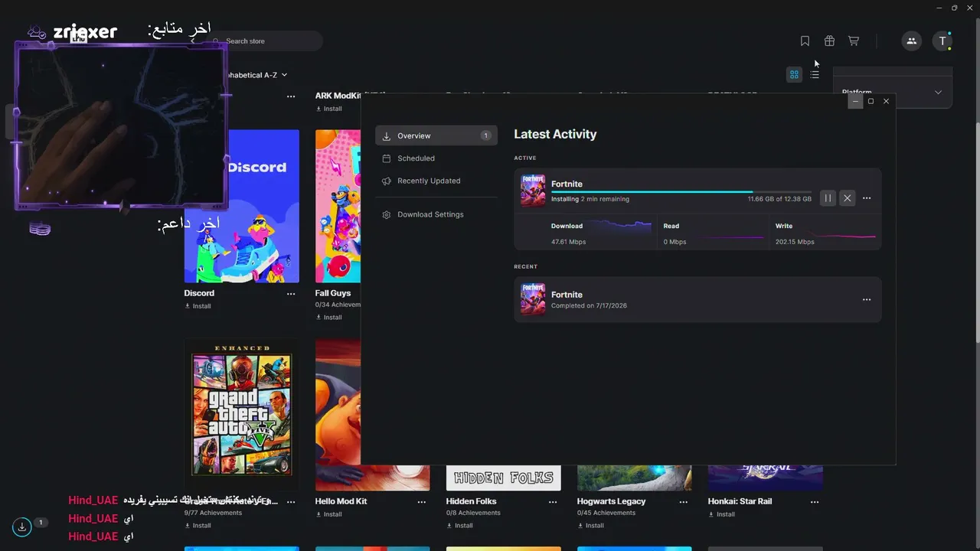Install Hidden Folks
This screenshot has height=551, width=980.
coord(459,526)
